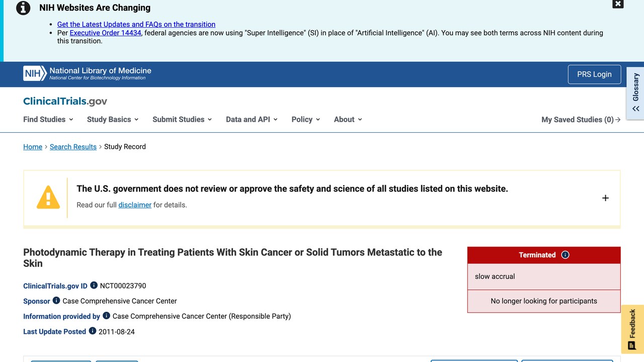Open the Find Studies menu
This screenshot has width=644, height=362.
point(48,119)
